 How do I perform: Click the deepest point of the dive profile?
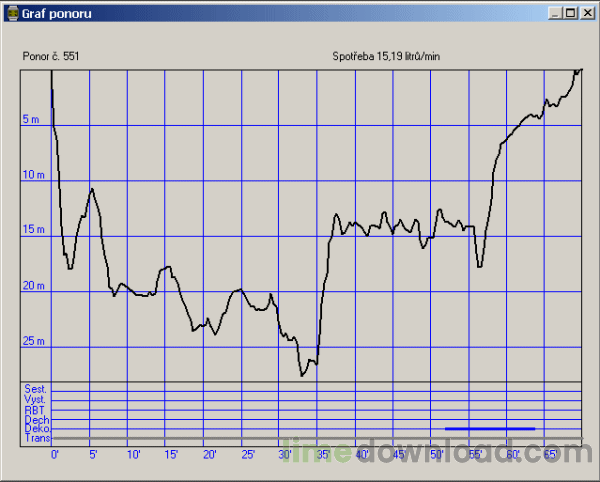click(302, 376)
